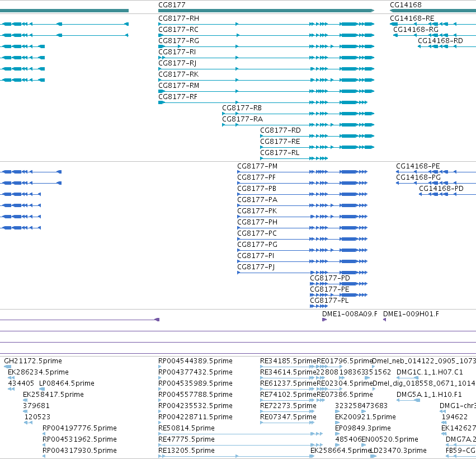This screenshot has height=459, width=476.
Task: Pick the short CG8177-RL transcript
Action: point(280,153)
